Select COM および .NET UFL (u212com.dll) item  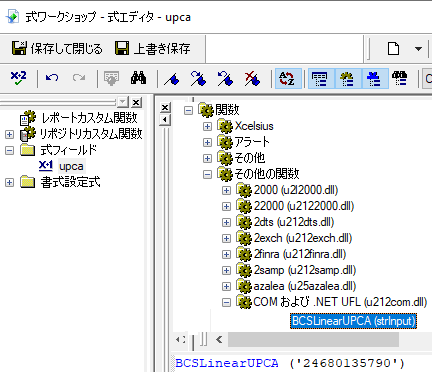[340, 302]
